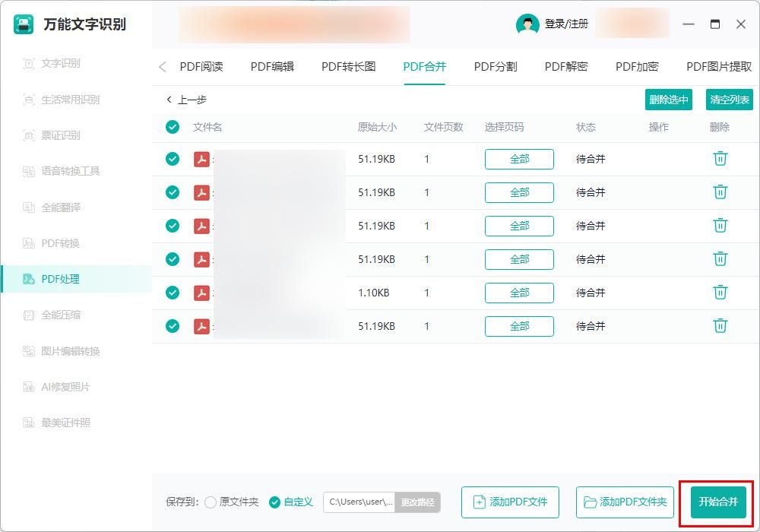Screen dimensions: 760x532
Task: Switch to the PDF编辑 tab
Action: click(x=272, y=66)
